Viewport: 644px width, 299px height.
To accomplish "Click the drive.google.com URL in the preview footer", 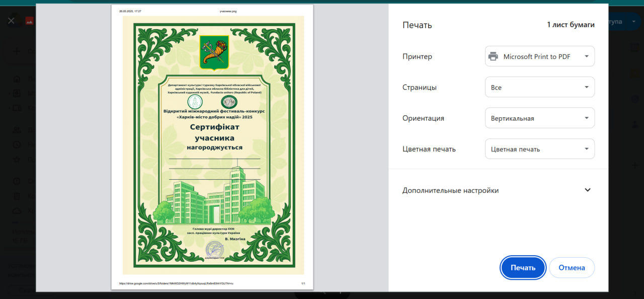I will [176, 283].
